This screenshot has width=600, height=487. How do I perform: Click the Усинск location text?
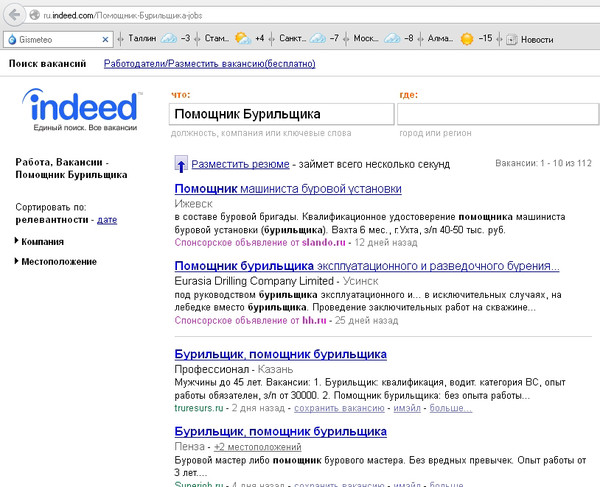point(360,281)
